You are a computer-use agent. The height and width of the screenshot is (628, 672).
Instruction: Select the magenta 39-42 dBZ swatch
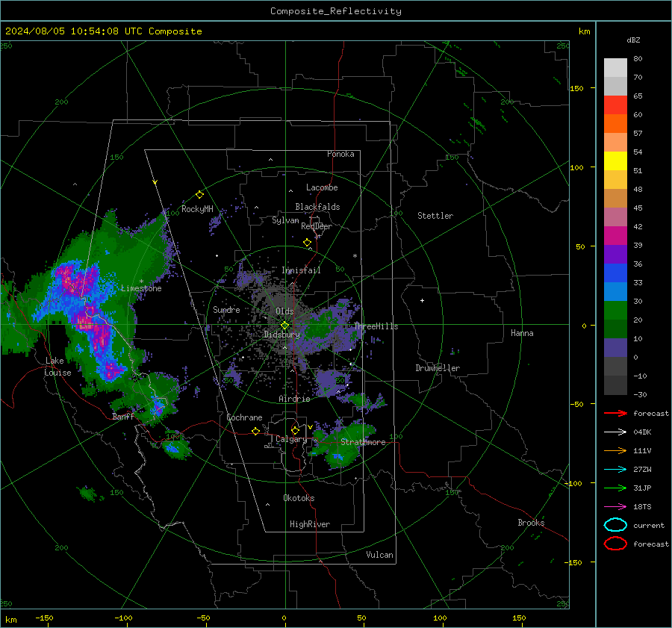(x=615, y=236)
